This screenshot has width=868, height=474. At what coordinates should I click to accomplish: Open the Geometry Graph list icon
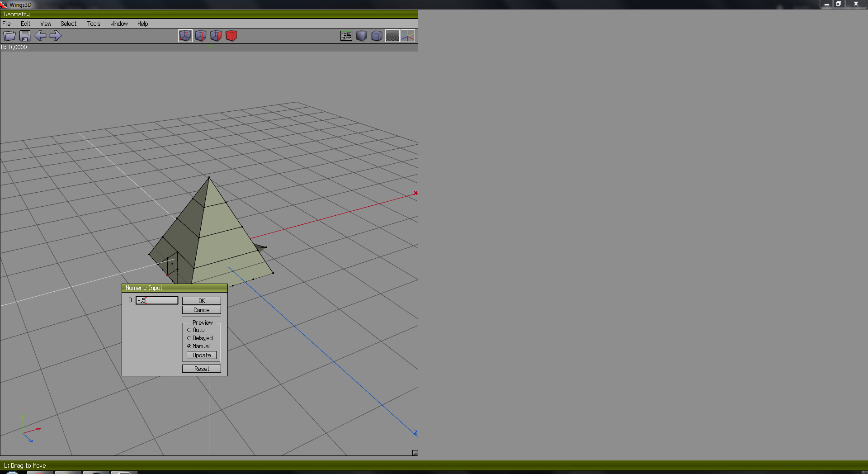click(x=346, y=36)
